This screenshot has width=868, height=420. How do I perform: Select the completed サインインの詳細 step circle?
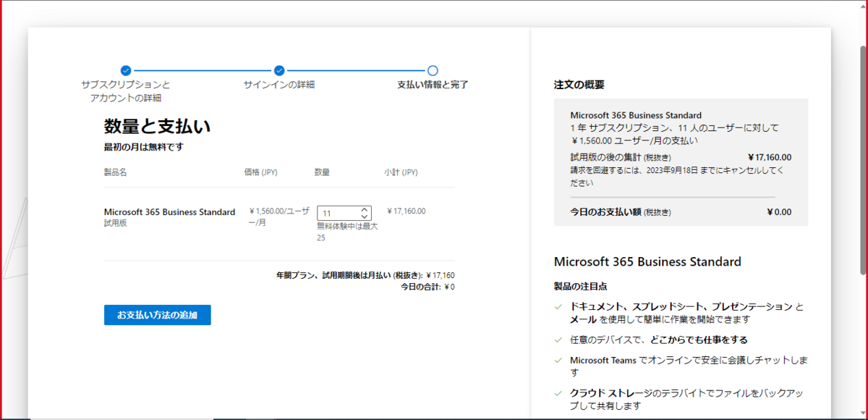pos(279,70)
